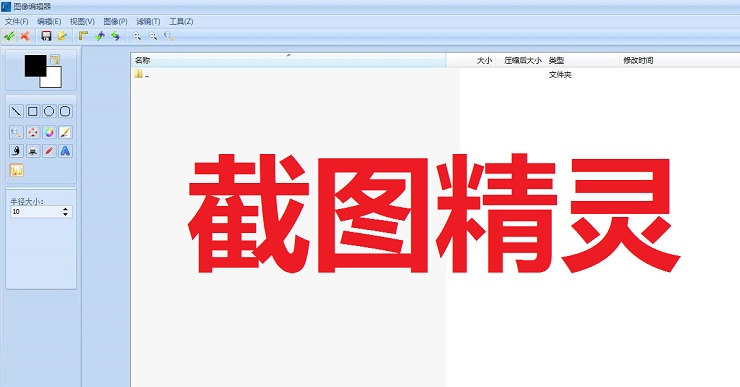Sort by the 类型 column header
The width and height of the screenshot is (740, 387).
[x=583, y=60]
